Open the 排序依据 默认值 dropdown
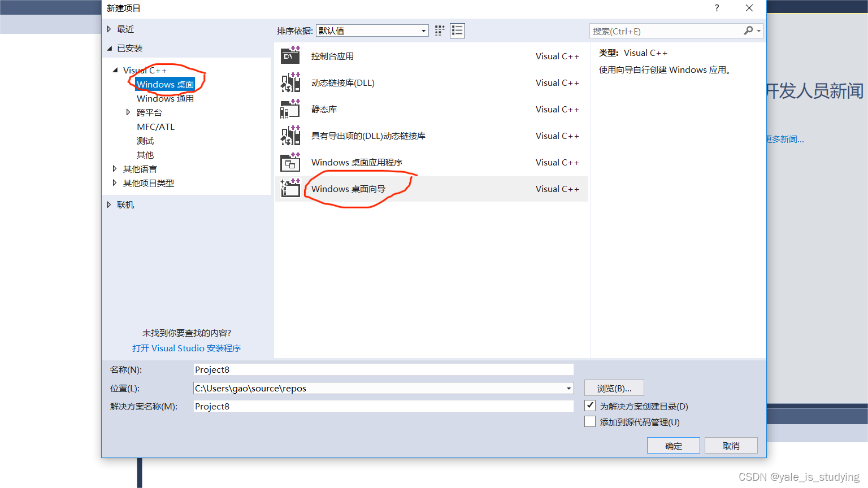The height and width of the screenshot is (488, 868). click(372, 30)
